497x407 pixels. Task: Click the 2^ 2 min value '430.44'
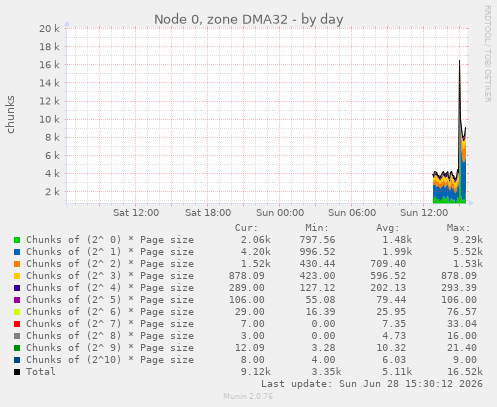[x=317, y=264]
